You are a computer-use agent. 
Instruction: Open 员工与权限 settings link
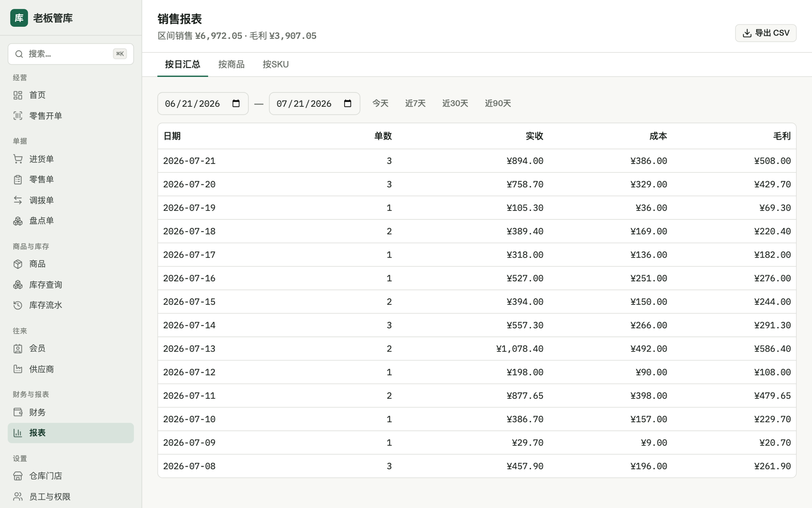71,497
